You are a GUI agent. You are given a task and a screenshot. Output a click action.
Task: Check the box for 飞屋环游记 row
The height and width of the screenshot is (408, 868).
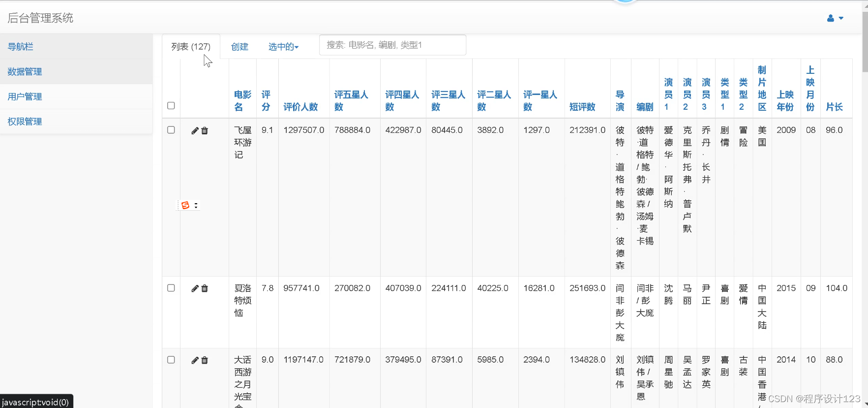tap(171, 130)
